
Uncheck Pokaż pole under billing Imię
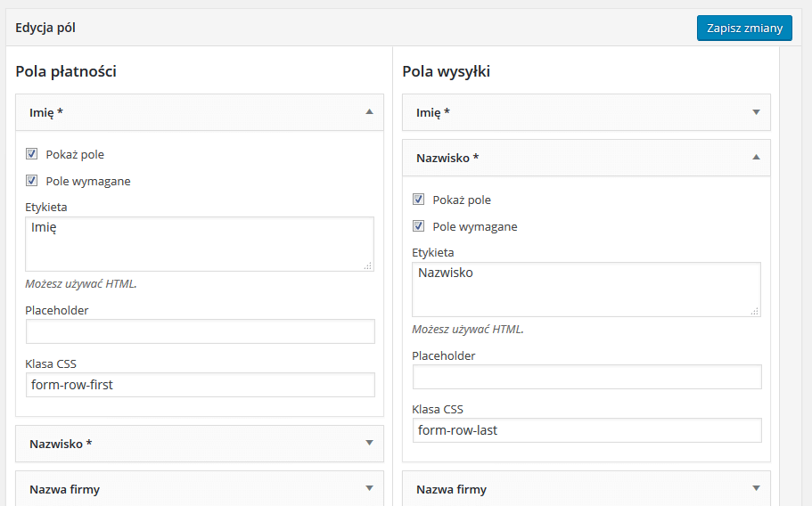pos(31,153)
